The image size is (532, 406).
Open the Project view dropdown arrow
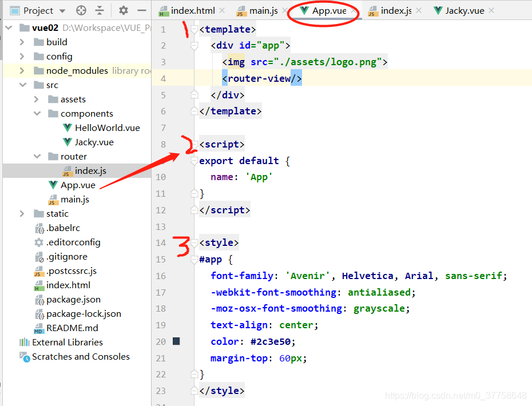pos(62,11)
